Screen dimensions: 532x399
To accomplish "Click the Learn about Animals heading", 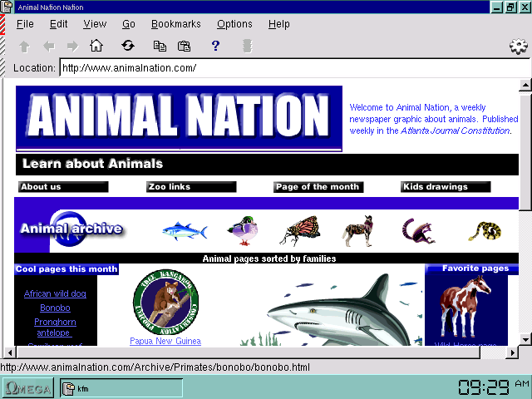I will [92, 164].
